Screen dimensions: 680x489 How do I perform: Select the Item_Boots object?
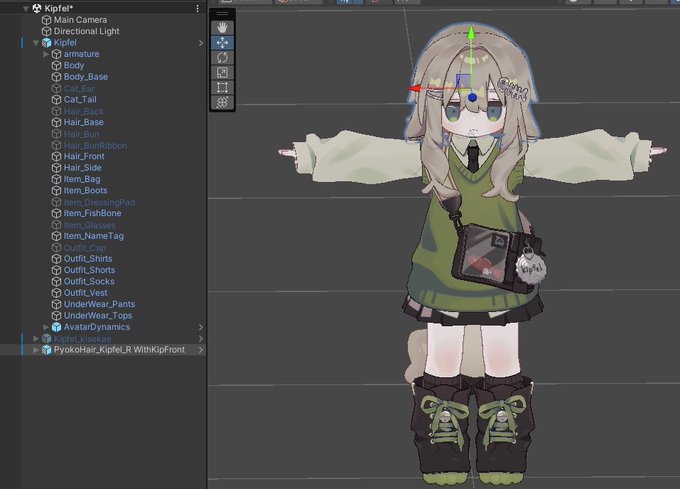85,190
